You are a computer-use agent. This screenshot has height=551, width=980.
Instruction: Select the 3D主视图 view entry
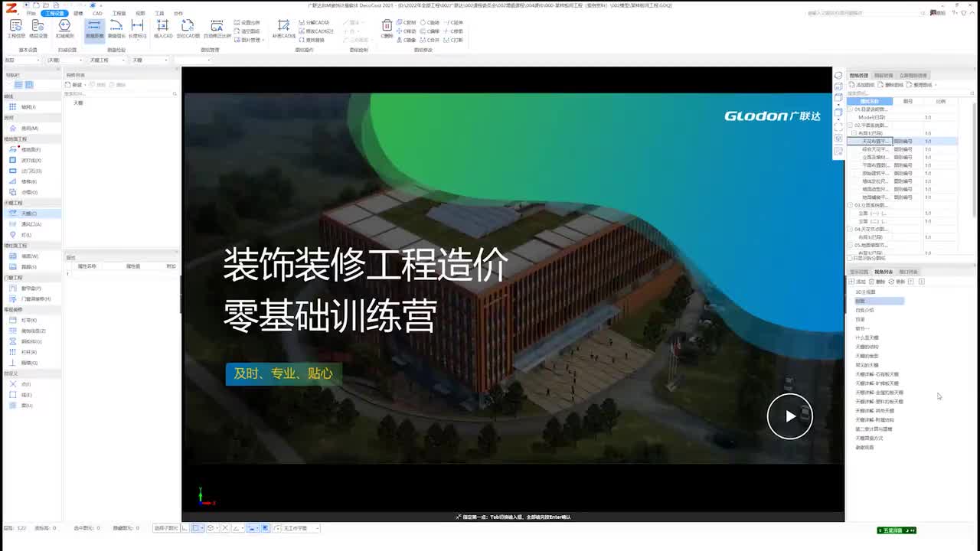[865, 292]
